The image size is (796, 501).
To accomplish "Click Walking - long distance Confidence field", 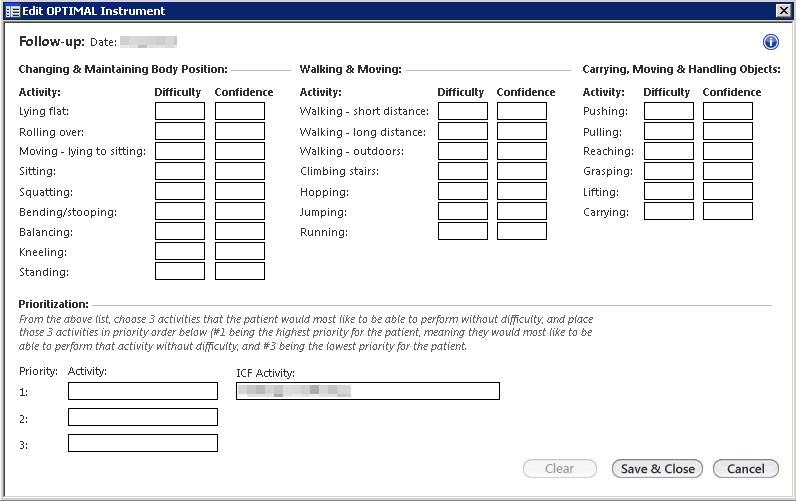I will pyautogui.click(x=522, y=131).
